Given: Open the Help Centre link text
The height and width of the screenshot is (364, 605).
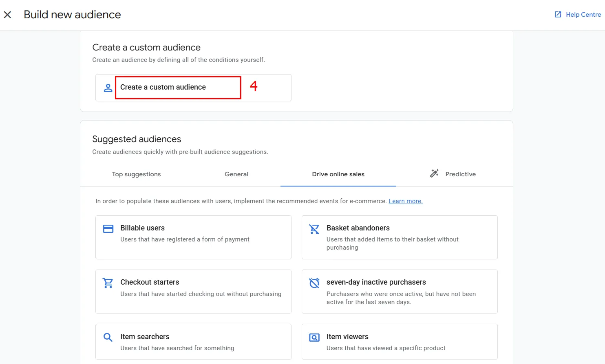Looking at the screenshot, I should pyautogui.click(x=583, y=15).
